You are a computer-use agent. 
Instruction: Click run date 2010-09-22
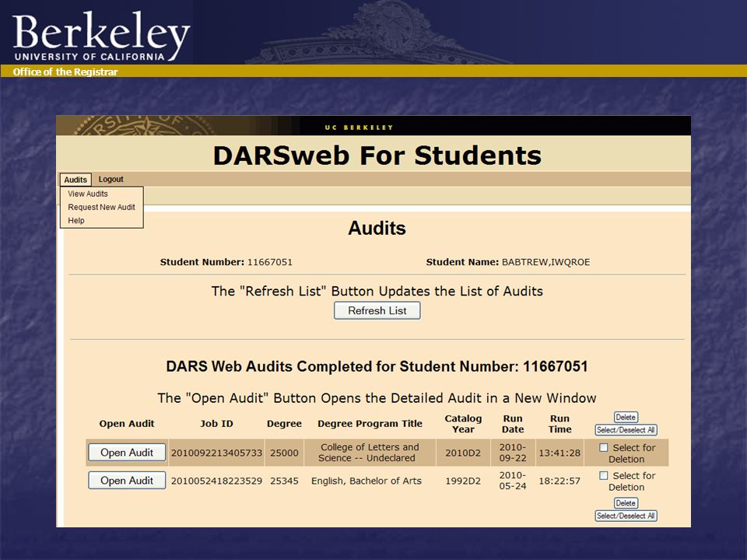click(513, 453)
